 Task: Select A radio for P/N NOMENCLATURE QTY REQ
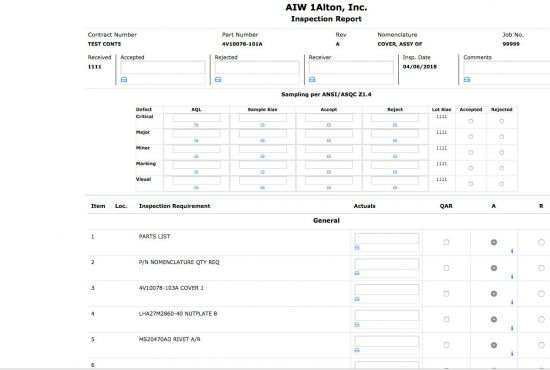pyautogui.click(x=494, y=268)
